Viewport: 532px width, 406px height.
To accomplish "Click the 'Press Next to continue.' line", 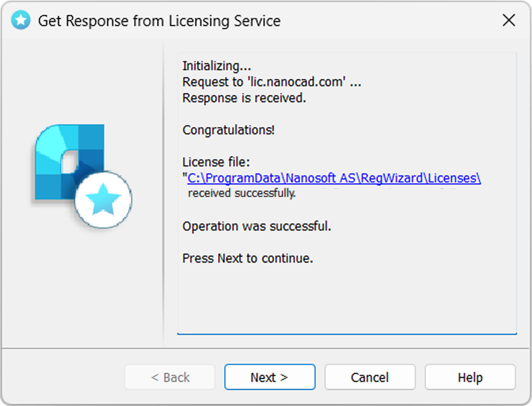I will point(248,258).
